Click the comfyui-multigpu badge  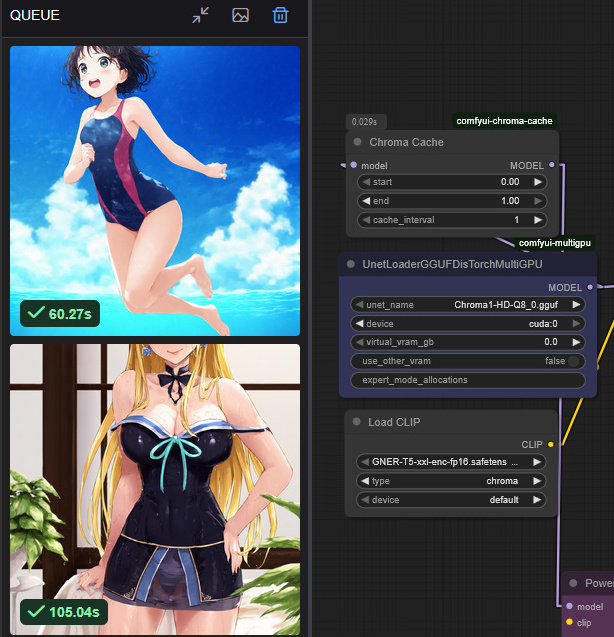[x=555, y=243]
